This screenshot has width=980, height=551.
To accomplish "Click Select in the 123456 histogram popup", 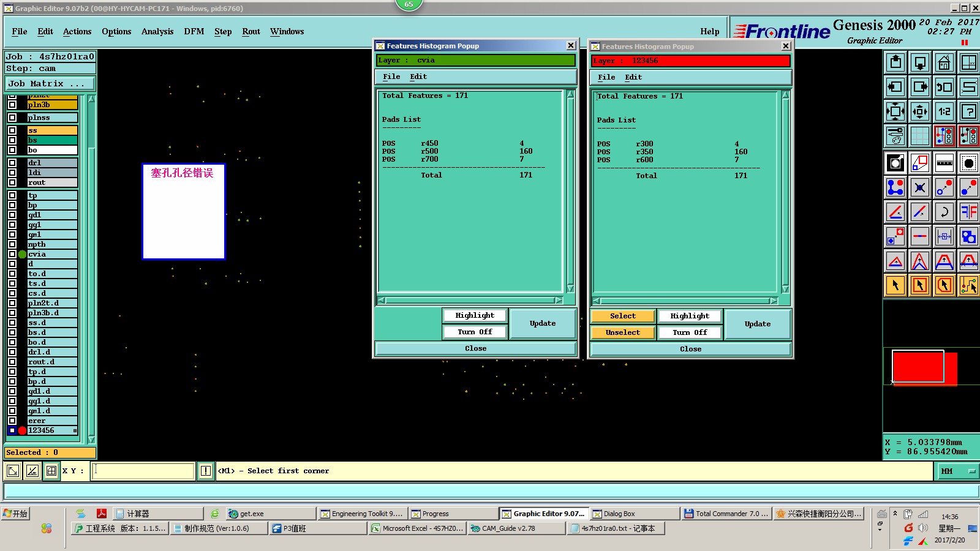I will [623, 316].
